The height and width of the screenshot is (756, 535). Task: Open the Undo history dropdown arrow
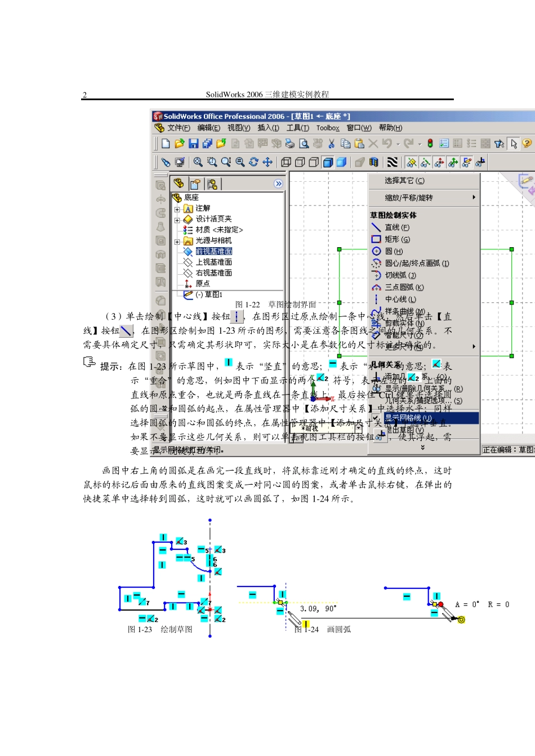click(398, 144)
